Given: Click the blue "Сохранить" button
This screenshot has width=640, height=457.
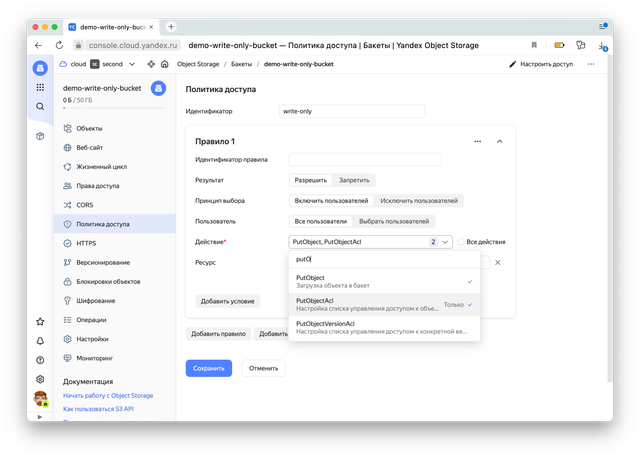Looking at the screenshot, I should pyautogui.click(x=208, y=368).
